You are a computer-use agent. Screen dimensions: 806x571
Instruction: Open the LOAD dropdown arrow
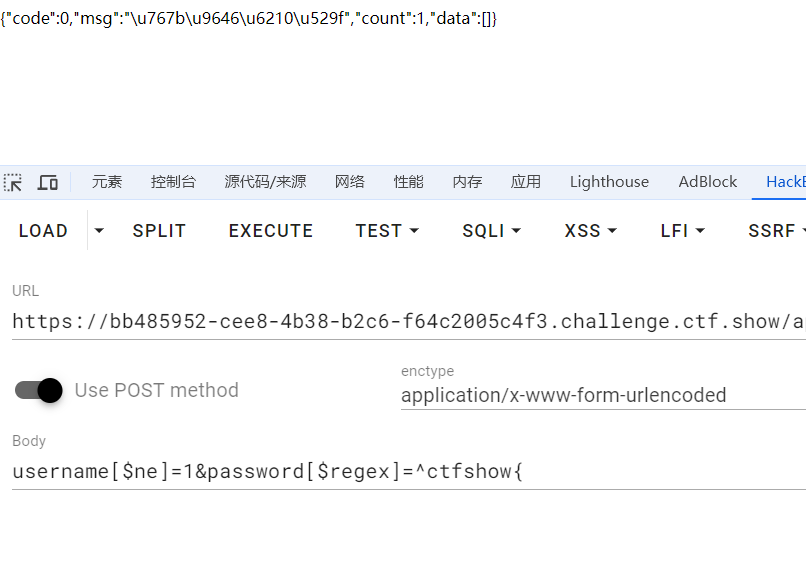(x=99, y=231)
